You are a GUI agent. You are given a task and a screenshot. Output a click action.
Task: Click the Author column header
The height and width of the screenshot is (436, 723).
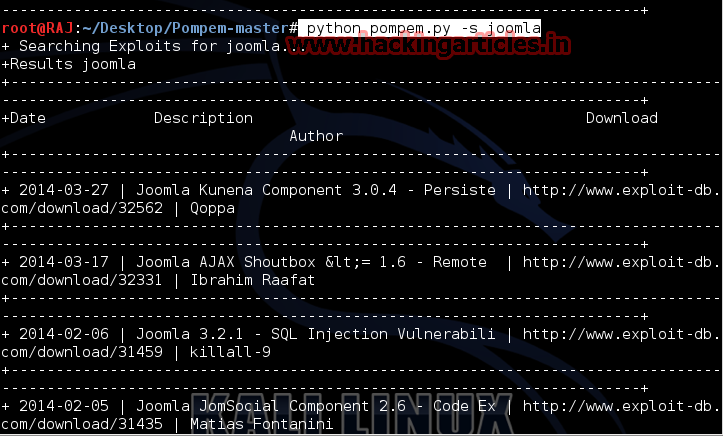316,136
